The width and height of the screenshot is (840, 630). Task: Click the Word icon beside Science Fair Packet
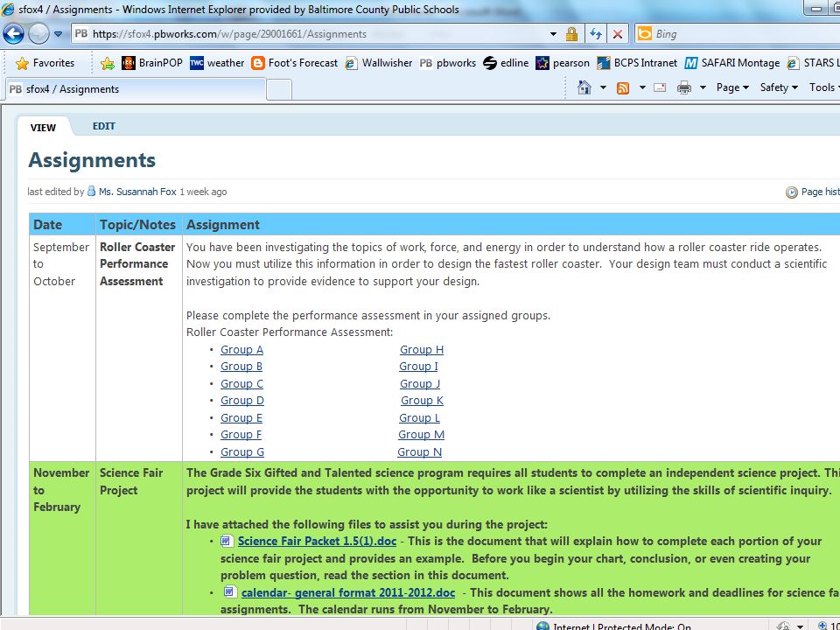click(227, 541)
